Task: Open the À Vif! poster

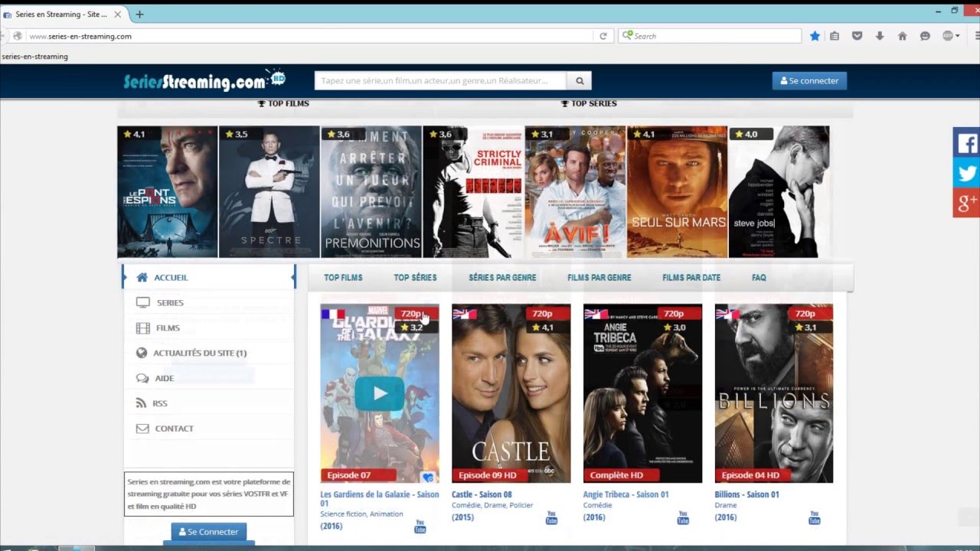Action: pyautogui.click(x=575, y=192)
